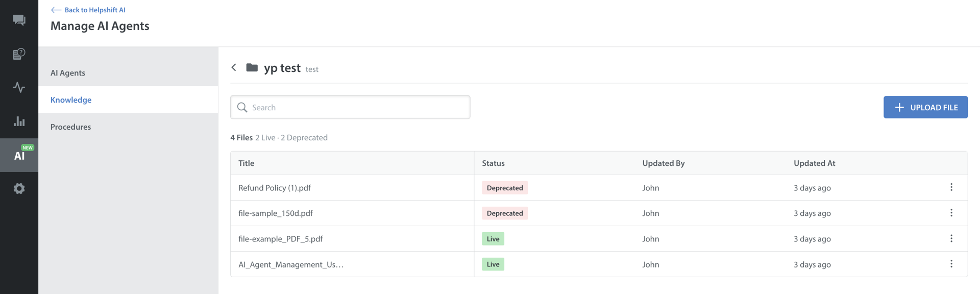
Task: Select the Knowledge tab in side panel
Action: [71, 100]
